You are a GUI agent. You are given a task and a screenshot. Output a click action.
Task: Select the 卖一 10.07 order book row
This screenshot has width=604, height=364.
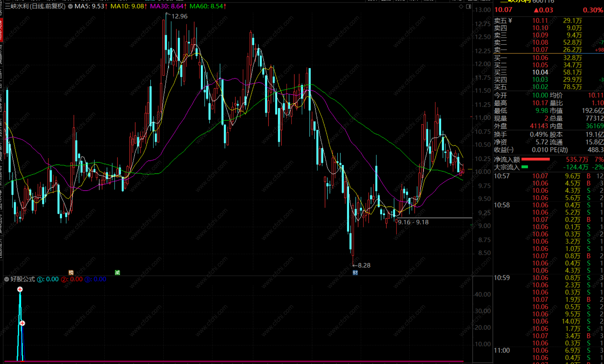click(x=540, y=50)
